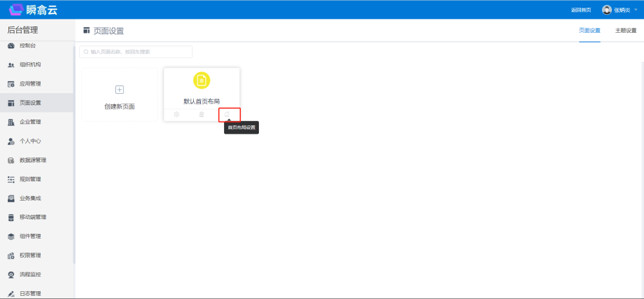Select the 页面设置 tab at top right
644x299 pixels.
click(589, 30)
